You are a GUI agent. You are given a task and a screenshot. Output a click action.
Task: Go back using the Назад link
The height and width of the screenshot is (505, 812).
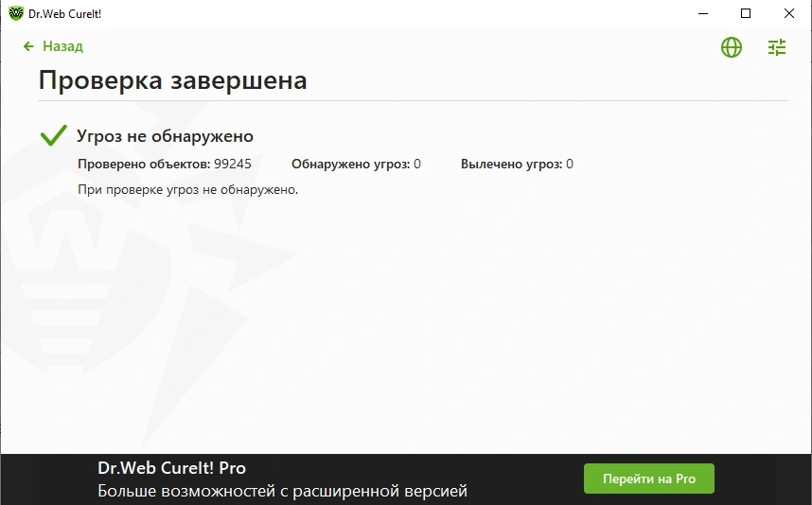point(53,46)
